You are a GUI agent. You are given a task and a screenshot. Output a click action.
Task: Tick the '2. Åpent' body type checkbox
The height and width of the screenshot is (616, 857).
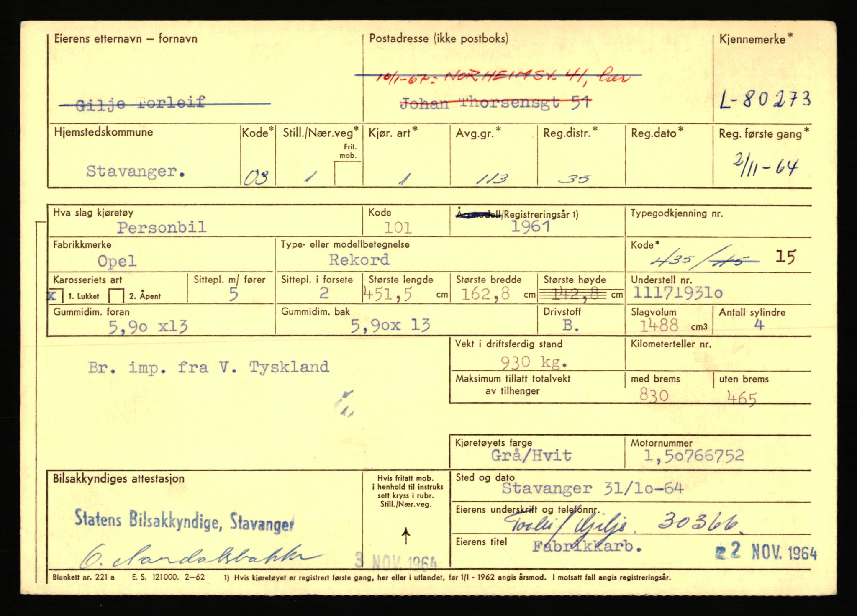[x=116, y=296]
